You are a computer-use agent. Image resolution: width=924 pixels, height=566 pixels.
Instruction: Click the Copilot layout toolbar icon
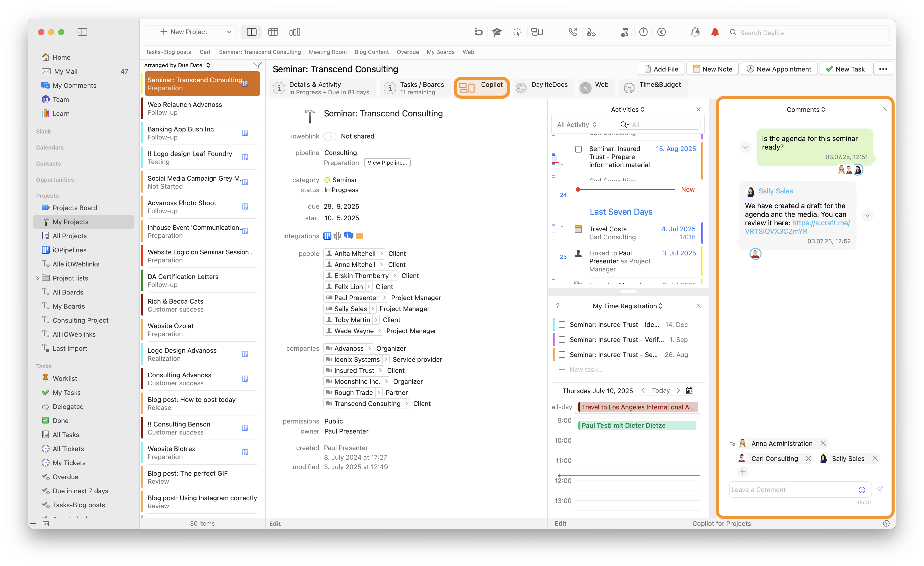(537, 32)
